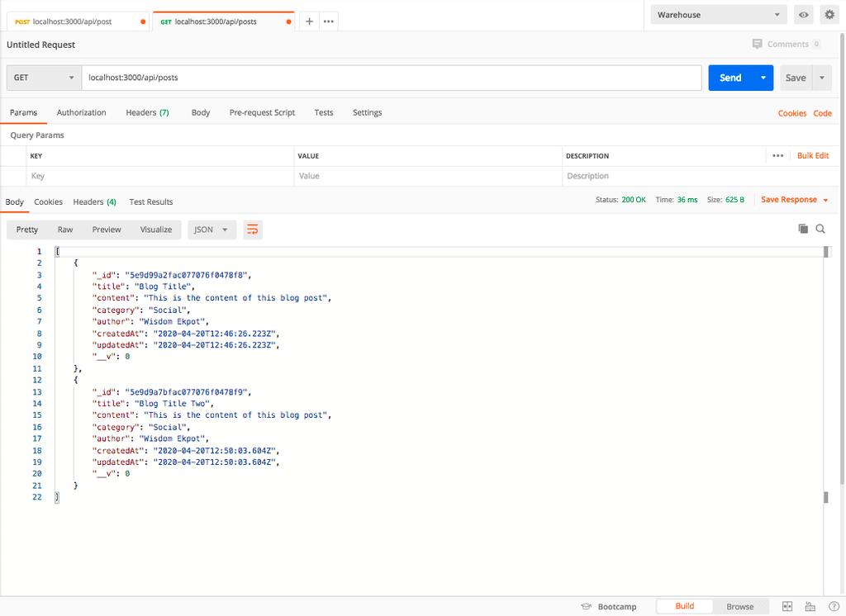Screen dimensions: 846x616
Task: Toggle line wrap icon in response toolbar
Action: 253,230
